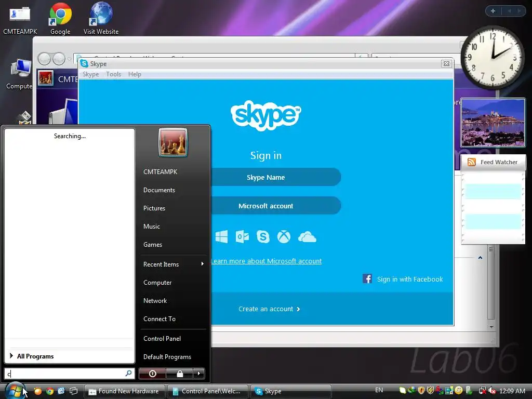Select Connect To in the Start menu
532x399 pixels.
pyautogui.click(x=159, y=318)
